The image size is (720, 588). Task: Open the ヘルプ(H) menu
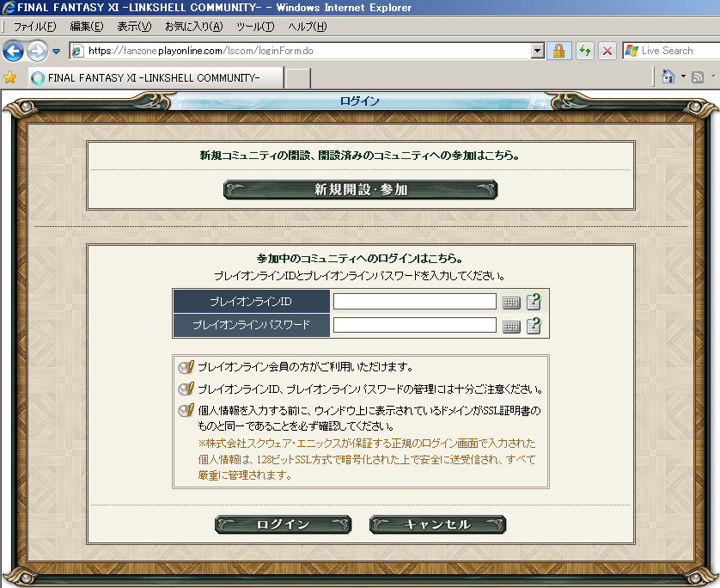tap(308, 27)
